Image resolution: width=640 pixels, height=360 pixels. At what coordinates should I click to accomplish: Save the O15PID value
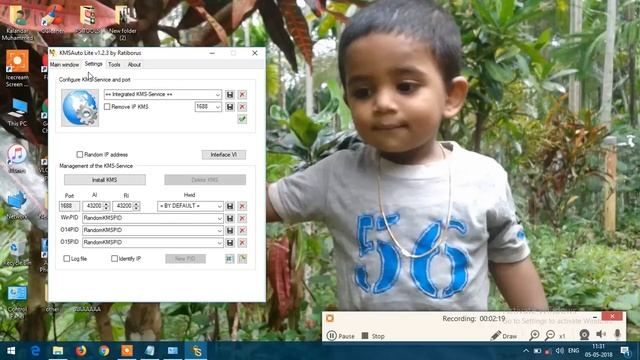230,243
